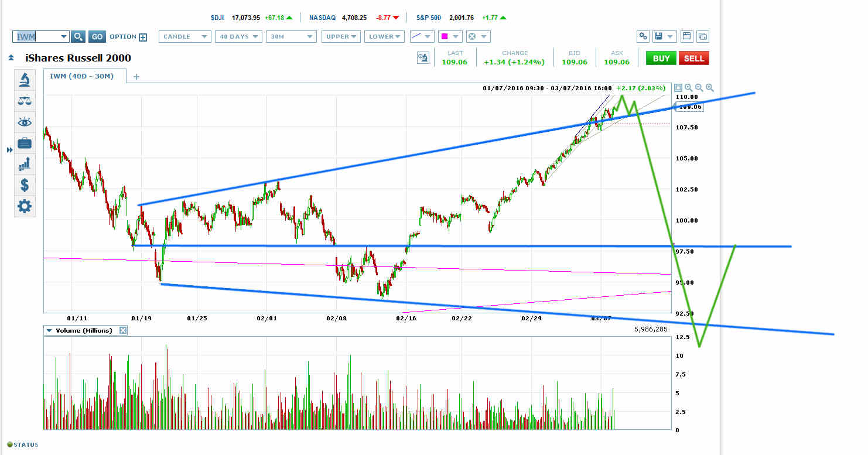Screen dimensions: 868x455
Task: Click the iShares Russell 2000 title
Action: point(78,58)
